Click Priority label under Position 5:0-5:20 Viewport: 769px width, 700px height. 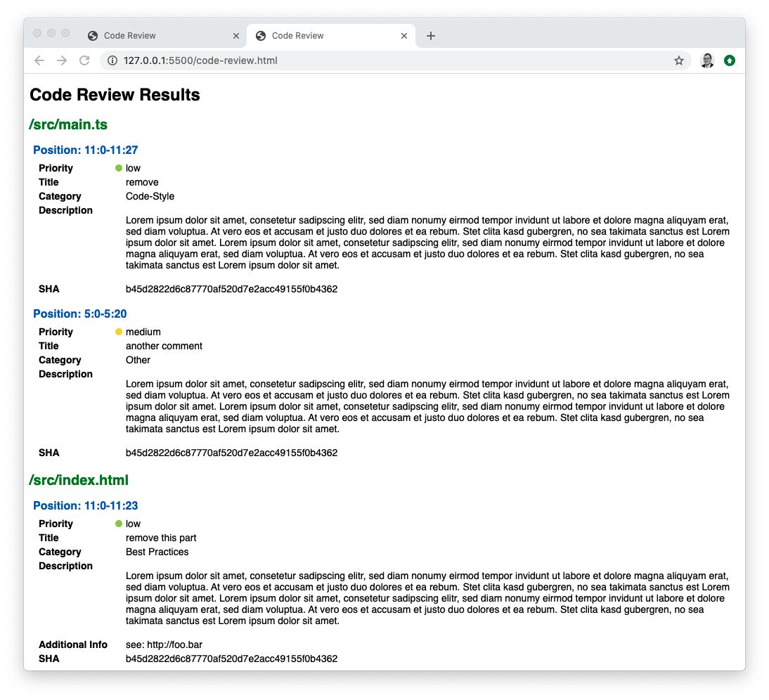tap(56, 332)
